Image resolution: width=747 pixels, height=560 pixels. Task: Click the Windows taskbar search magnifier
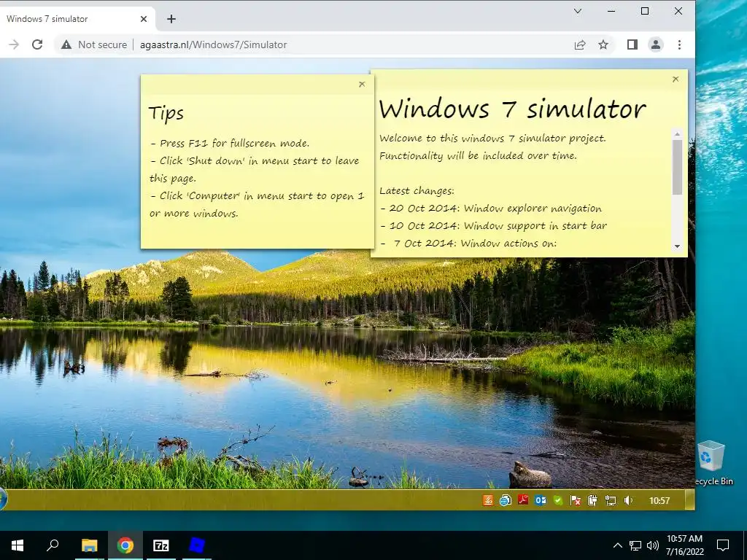pos(53,545)
